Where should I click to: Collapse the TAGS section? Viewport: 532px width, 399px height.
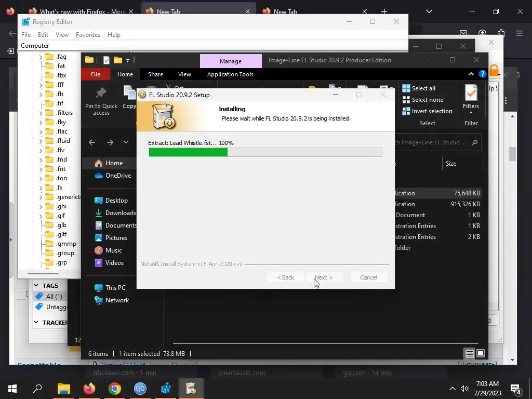[36, 286]
